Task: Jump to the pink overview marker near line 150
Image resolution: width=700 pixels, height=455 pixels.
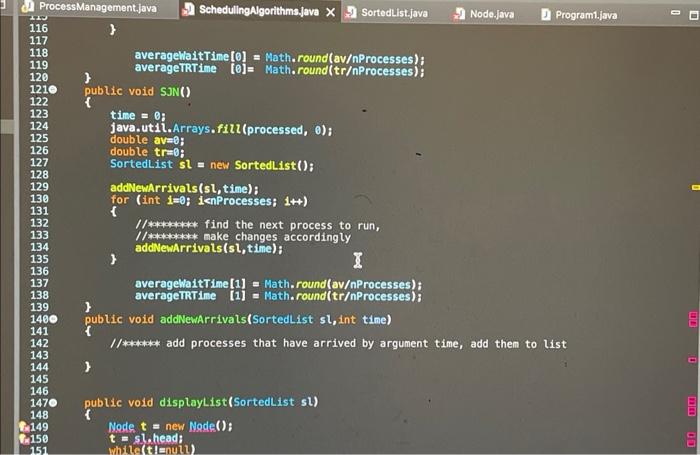Action: coord(692,439)
